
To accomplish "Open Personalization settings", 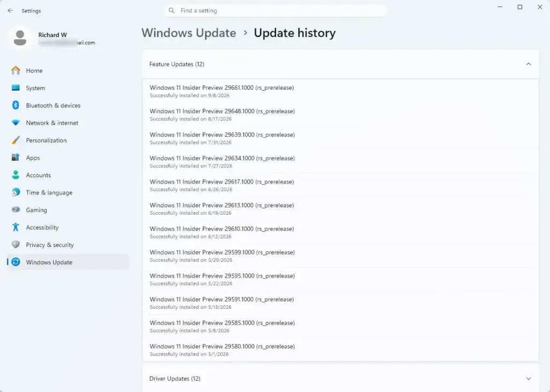I will (x=68, y=140).
